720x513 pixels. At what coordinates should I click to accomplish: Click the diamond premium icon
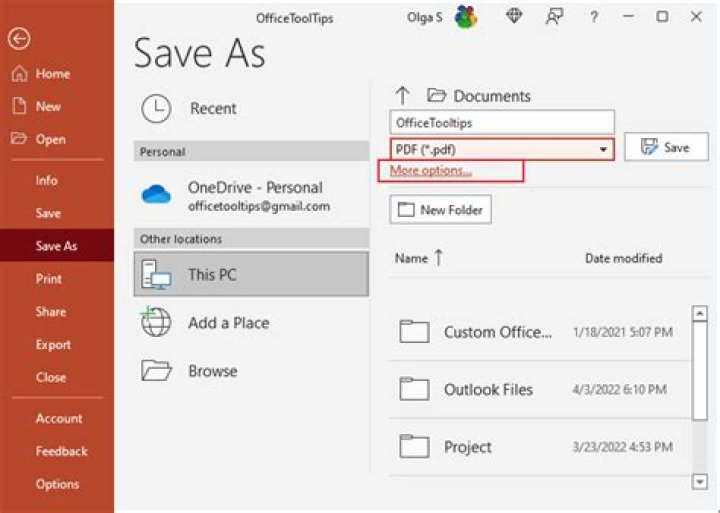tap(514, 17)
